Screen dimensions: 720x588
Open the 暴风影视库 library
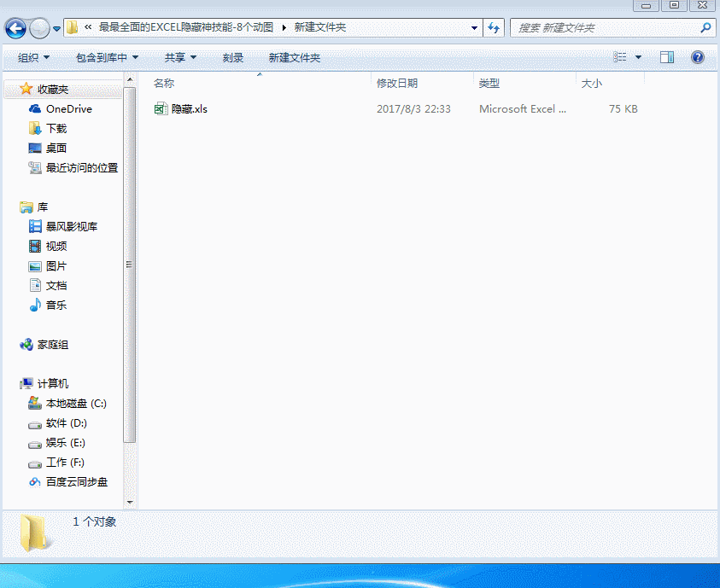[x=72, y=226]
